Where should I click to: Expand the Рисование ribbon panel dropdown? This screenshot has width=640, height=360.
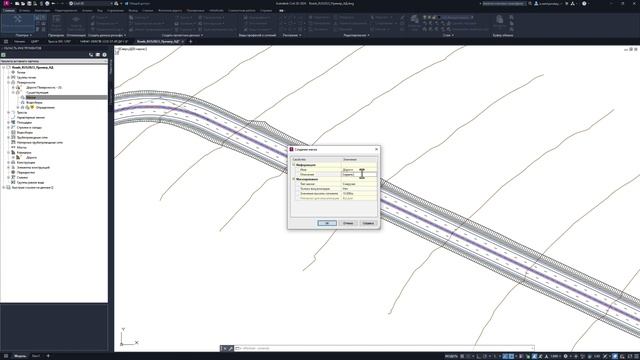coord(291,36)
